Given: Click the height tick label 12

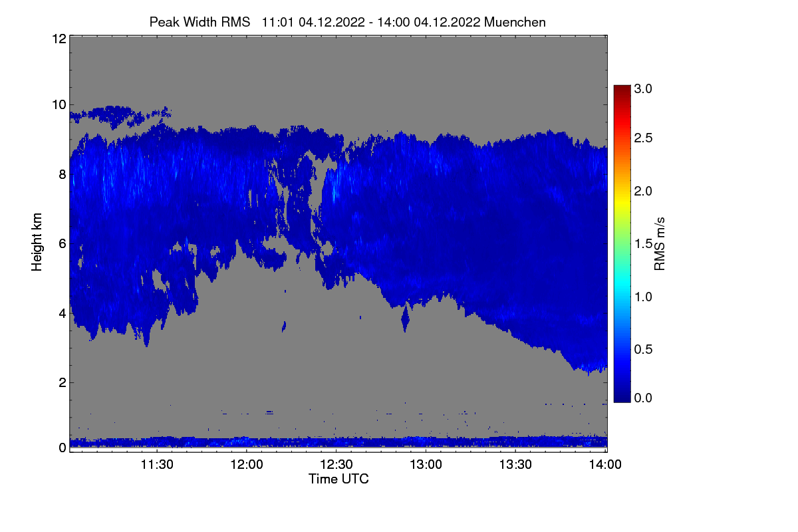Looking at the screenshot, I should [x=58, y=39].
